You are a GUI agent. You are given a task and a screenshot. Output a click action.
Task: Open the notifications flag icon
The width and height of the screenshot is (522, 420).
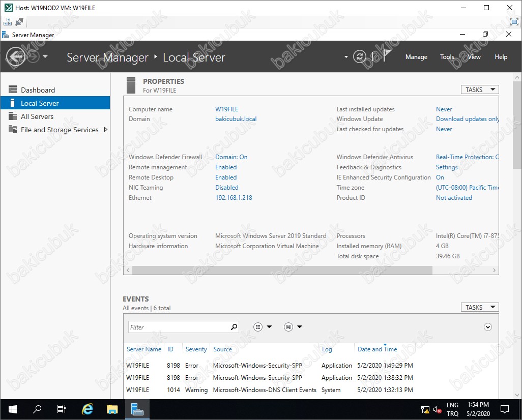click(386, 56)
